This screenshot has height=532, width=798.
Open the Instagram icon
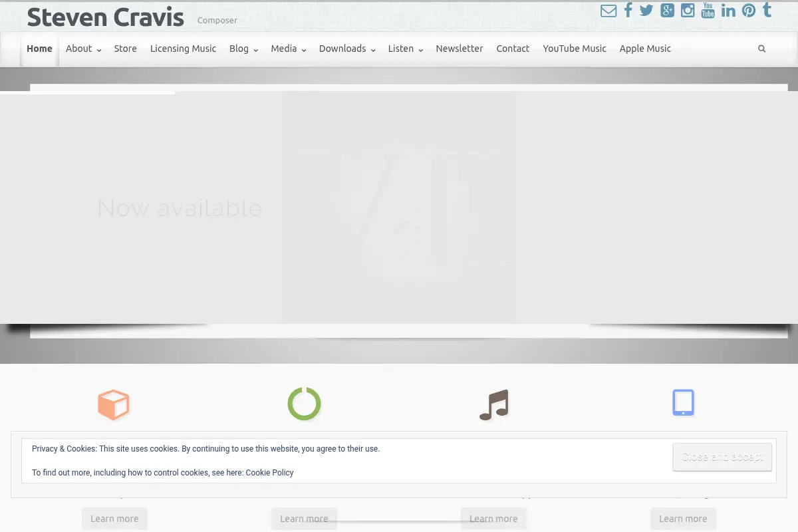click(x=688, y=11)
